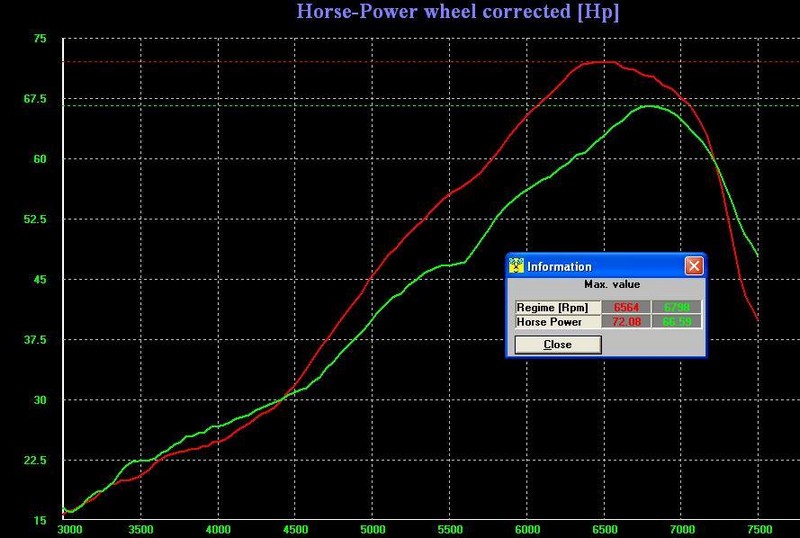Viewport: 800px width, 538px height.
Task: Click the 7500 label on the x-axis
Action: coord(758,528)
